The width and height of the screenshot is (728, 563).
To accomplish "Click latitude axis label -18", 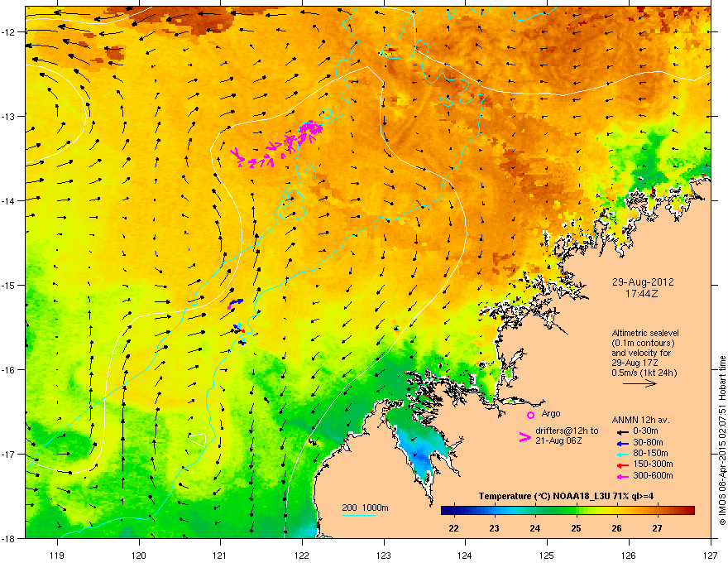I will coord(8,538).
